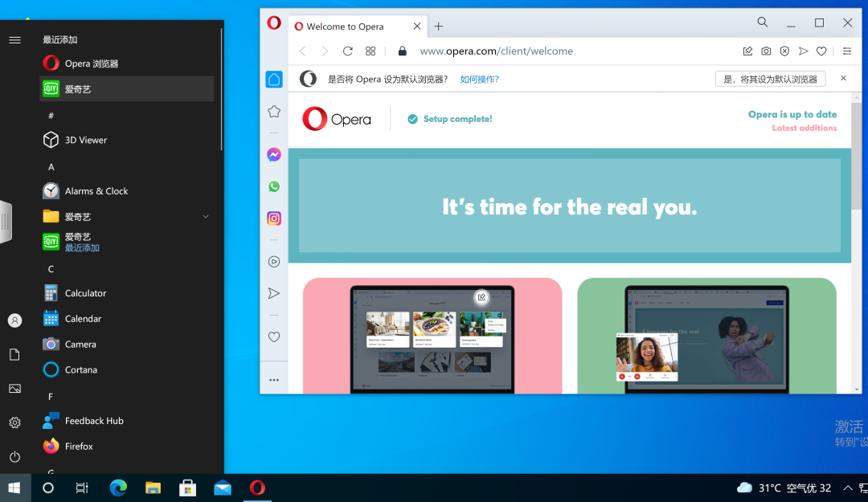Take a snapshot with camera icon
This screenshot has width=868, height=502.
click(766, 51)
